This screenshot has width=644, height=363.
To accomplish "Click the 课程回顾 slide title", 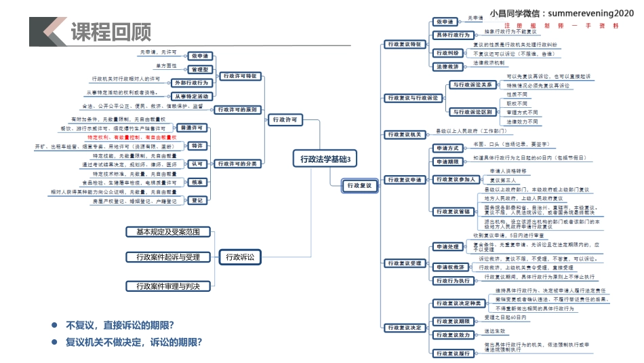I will click(111, 31).
